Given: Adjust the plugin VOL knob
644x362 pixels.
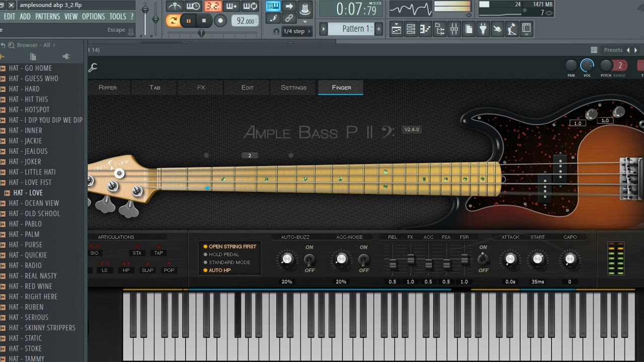Looking at the screenshot, I should [x=587, y=65].
